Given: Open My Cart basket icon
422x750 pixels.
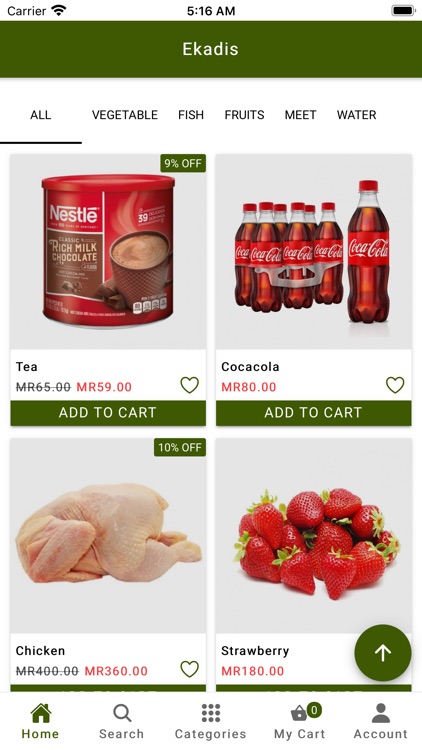Looking at the screenshot, I should click(x=300, y=713).
